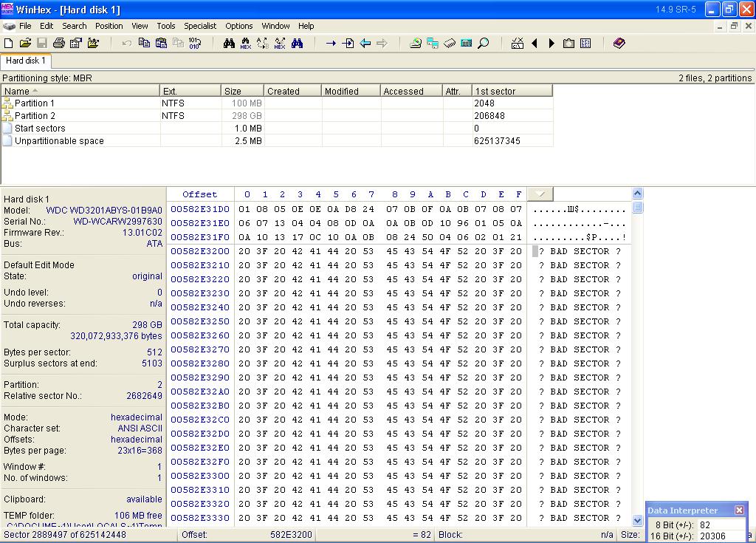This screenshot has width=756, height=543.
Task: Click the Ext. column header
Action: tap(190, 91)
